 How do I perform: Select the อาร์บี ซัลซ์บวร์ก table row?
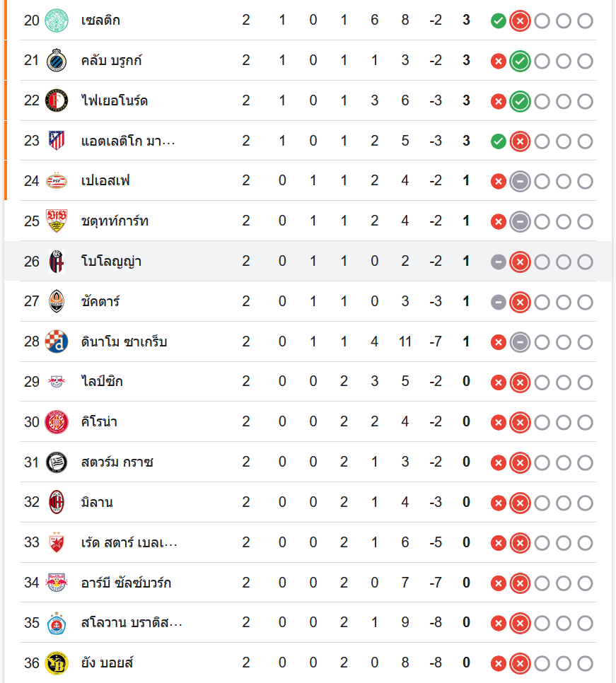click(308, 583)
